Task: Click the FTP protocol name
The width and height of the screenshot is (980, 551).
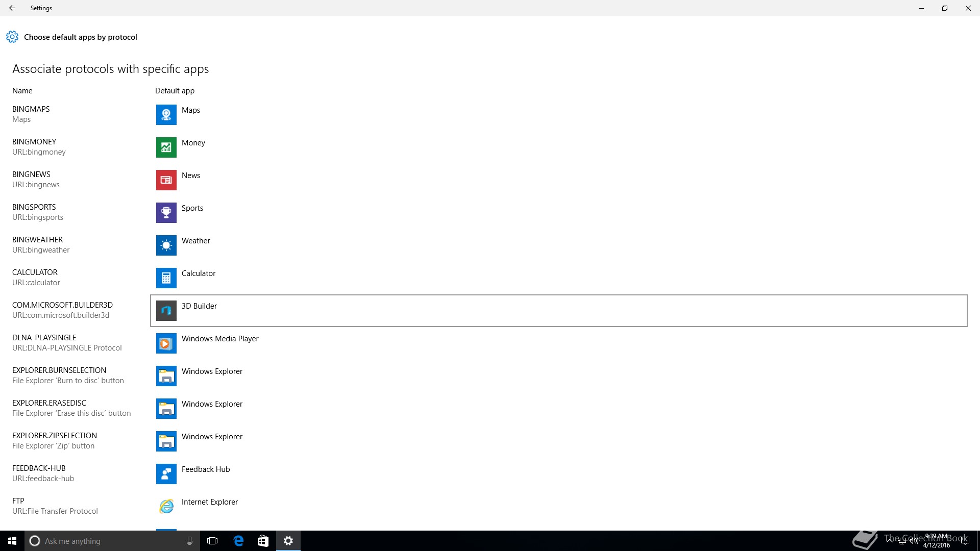Action: click(x=18, y=501)
